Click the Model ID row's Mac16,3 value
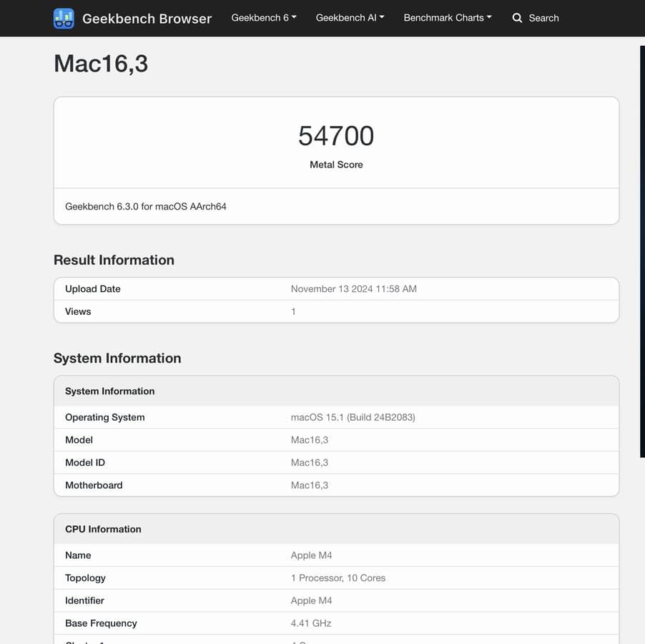This screenshot has width=645, height=644. (x=310, y=462)
